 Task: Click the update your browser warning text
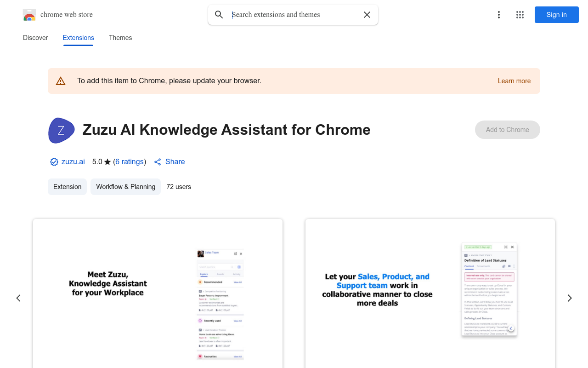coord(169,81)
